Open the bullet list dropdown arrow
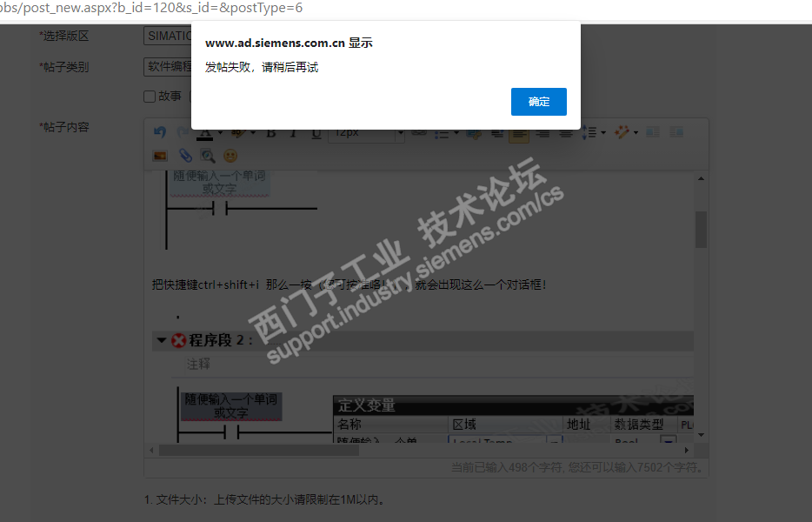This screenshot has height=522, width=812. click(456, 133)
